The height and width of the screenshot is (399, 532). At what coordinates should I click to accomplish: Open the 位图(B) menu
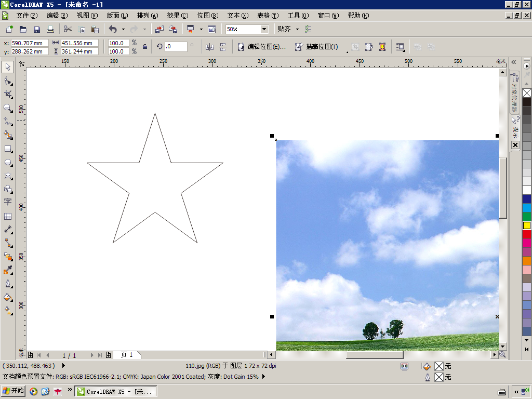pyautogui.click(x=208, y=16)
